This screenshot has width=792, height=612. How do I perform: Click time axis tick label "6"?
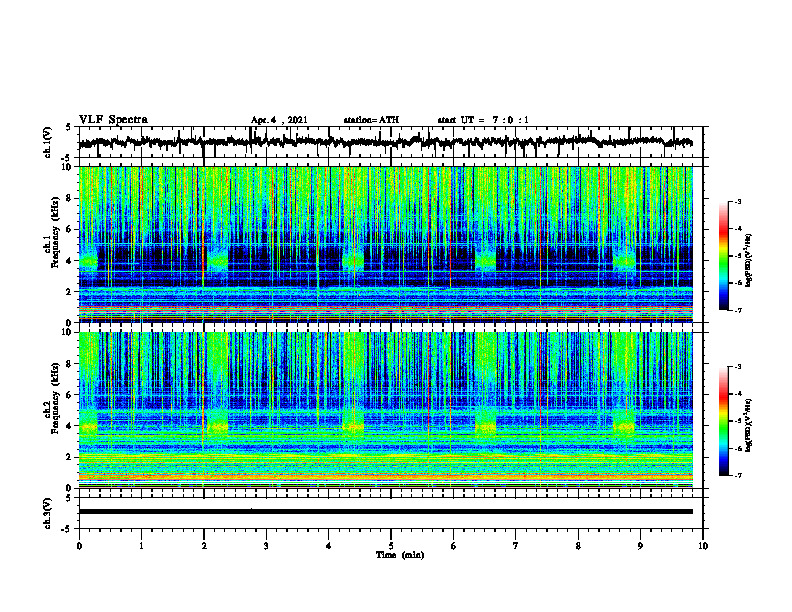click(x=454, y=546)
